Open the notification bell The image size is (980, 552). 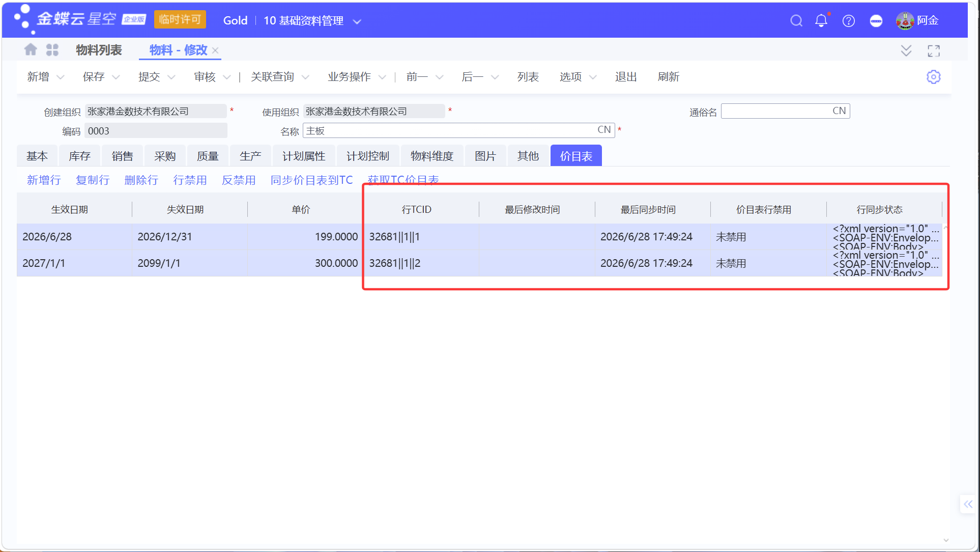(821, 21)
